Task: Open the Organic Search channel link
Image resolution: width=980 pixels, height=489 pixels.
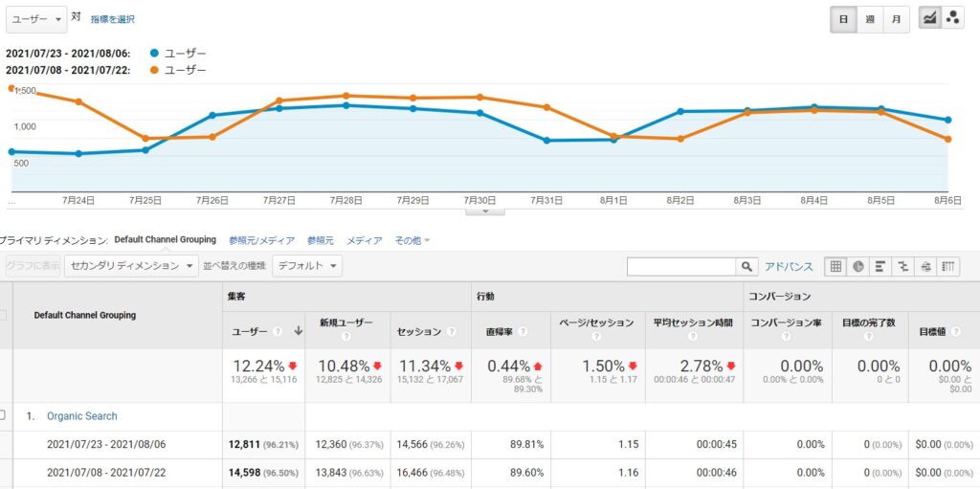Action: tap(82, 416)
